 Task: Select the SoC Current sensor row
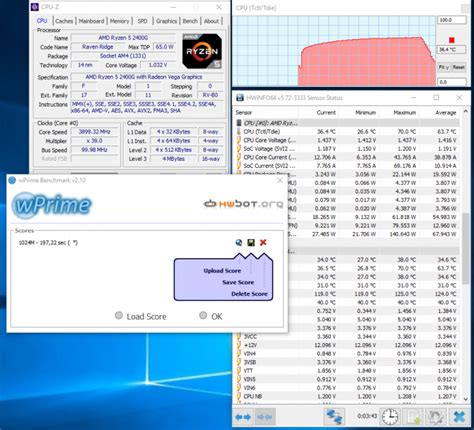click(x=347, y=166)
